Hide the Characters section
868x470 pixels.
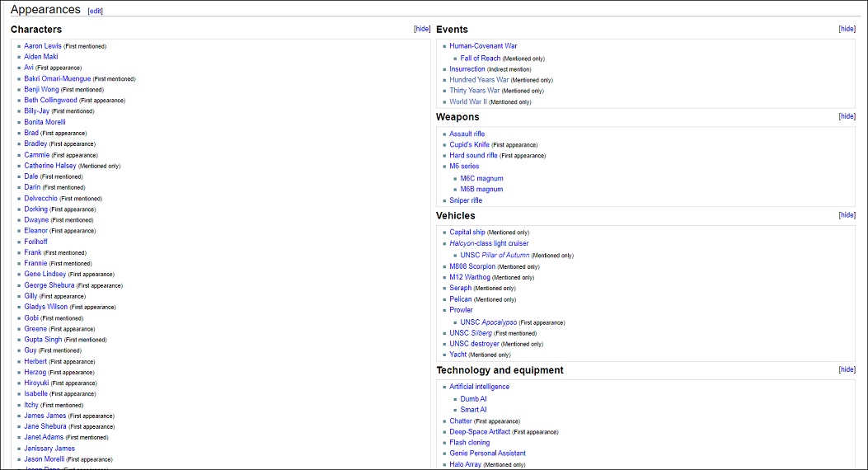click(421, 29)
